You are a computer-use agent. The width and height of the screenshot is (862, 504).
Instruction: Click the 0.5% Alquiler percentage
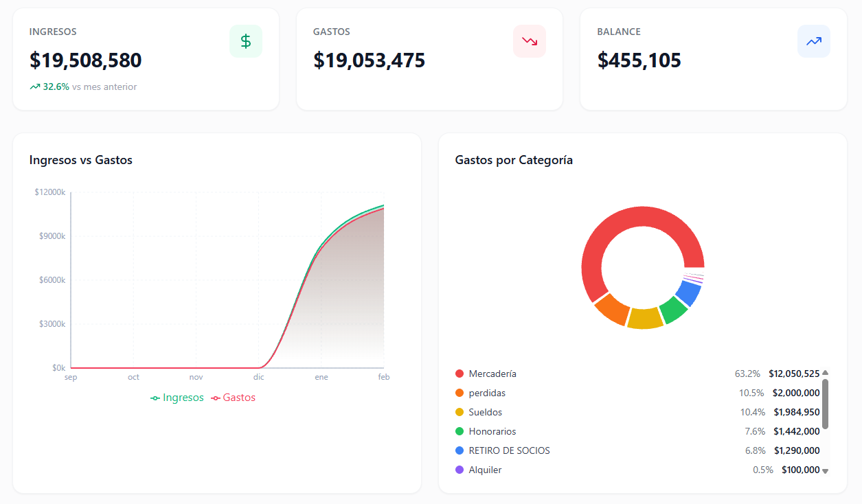click(763, 470)
